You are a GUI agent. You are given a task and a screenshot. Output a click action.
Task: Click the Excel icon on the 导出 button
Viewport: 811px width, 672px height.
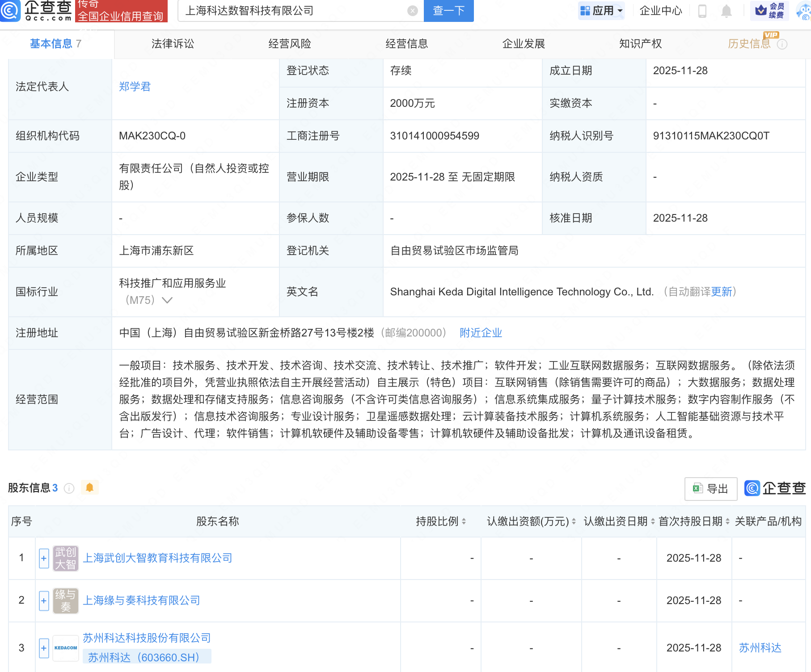click(697, 488)
